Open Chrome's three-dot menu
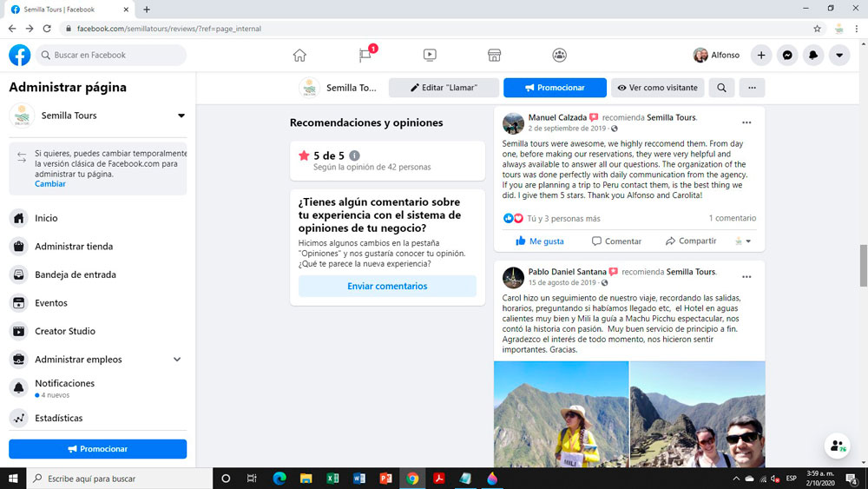This screenshot has width=868, height=489. [x=857, y=29]
